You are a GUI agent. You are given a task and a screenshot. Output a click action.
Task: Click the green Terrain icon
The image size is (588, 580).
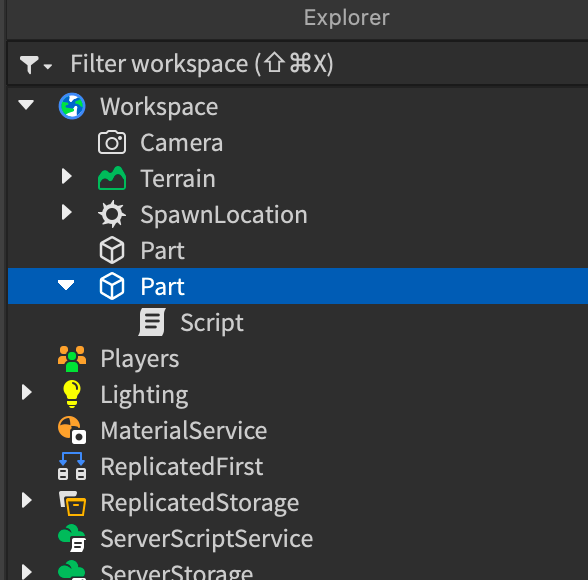click(x=112, y=178)
